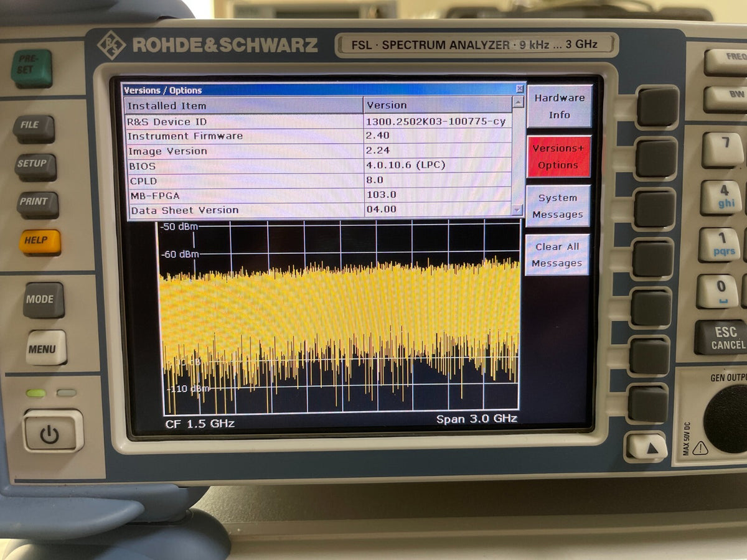747x560 pixels.
Task: Click BIOS value 4.0.10.6 (LPC)
Action: 405,166
